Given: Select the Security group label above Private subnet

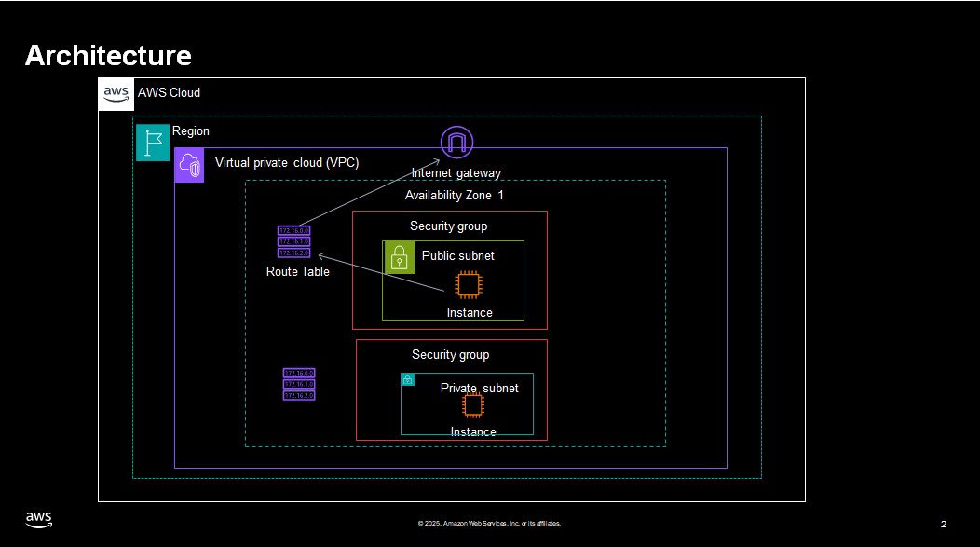Looking at the screenshot, I should pyautogui.click(x=451, y=354).
